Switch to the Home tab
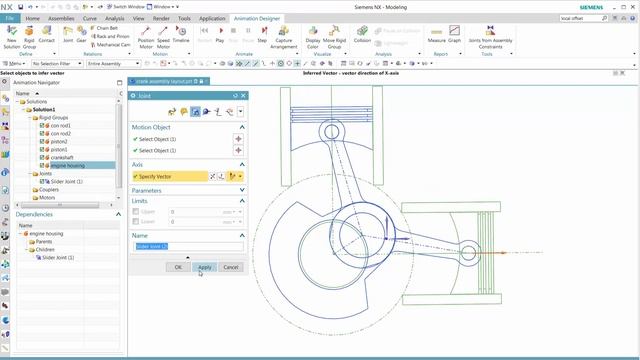The image size is (640, 360). 33,18
